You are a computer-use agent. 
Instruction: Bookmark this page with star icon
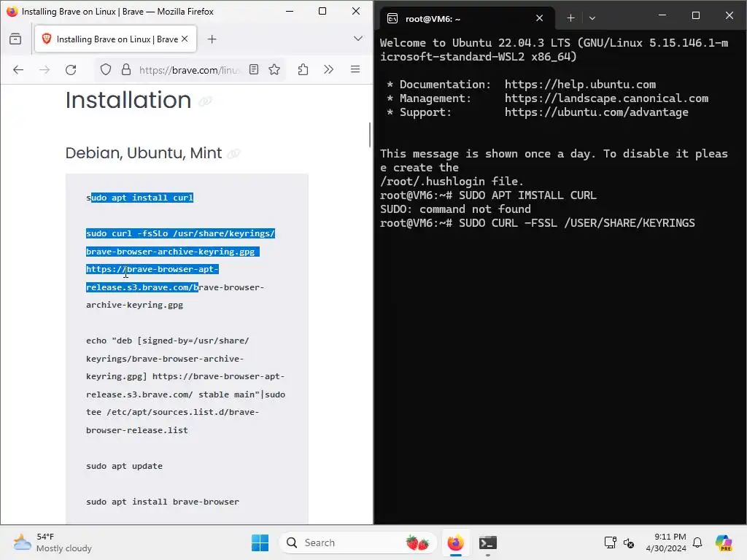pos(274,69)
